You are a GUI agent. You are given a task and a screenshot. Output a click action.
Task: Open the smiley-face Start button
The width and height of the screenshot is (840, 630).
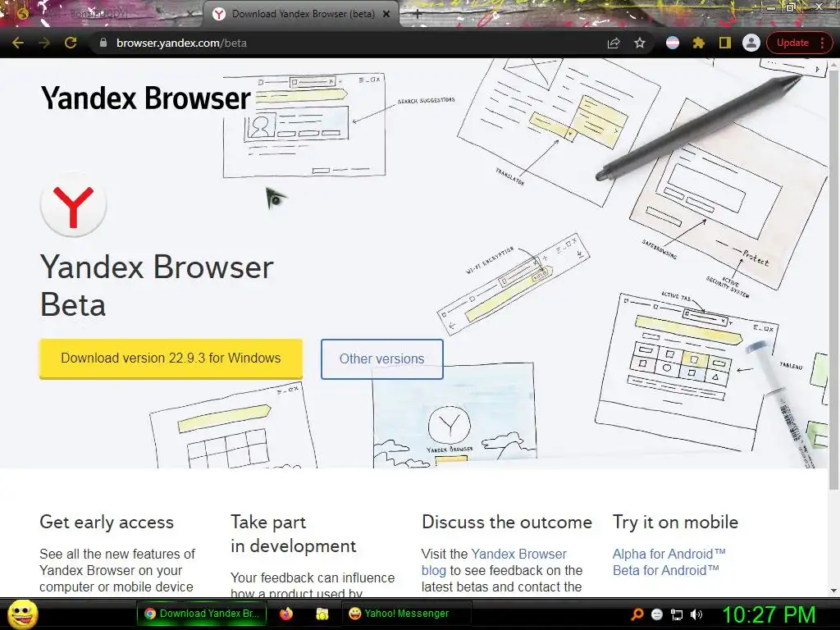pyautogui.click(x=22, y=614)
